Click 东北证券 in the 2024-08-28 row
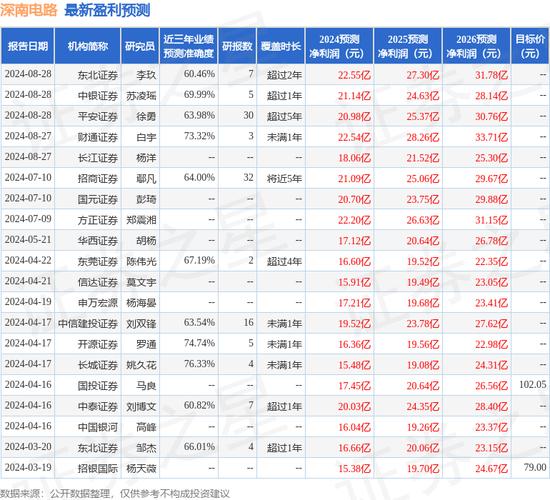Screen dimensions: 550x500 click(x=98, y=75)
